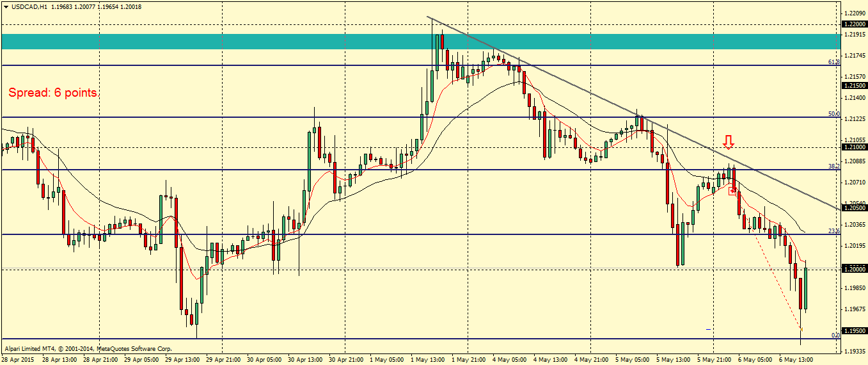
Task: Click the 1.19850 price scale value
Action: coord(855,288)
